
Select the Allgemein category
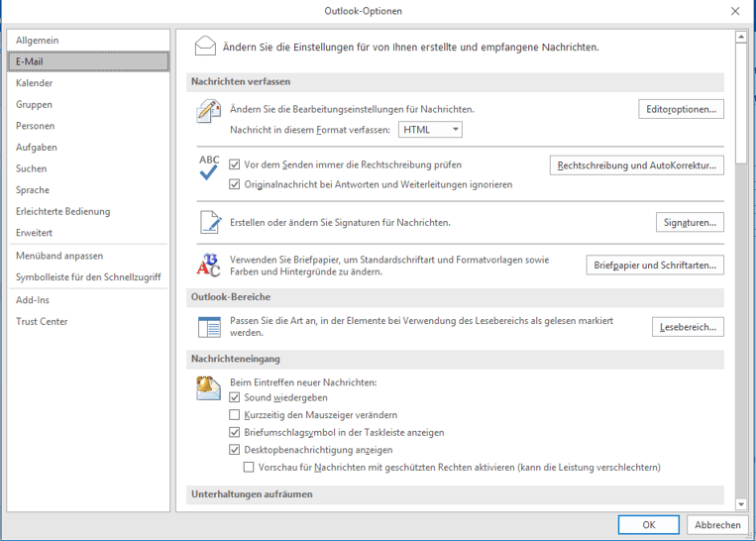click(x=88, y=41)
